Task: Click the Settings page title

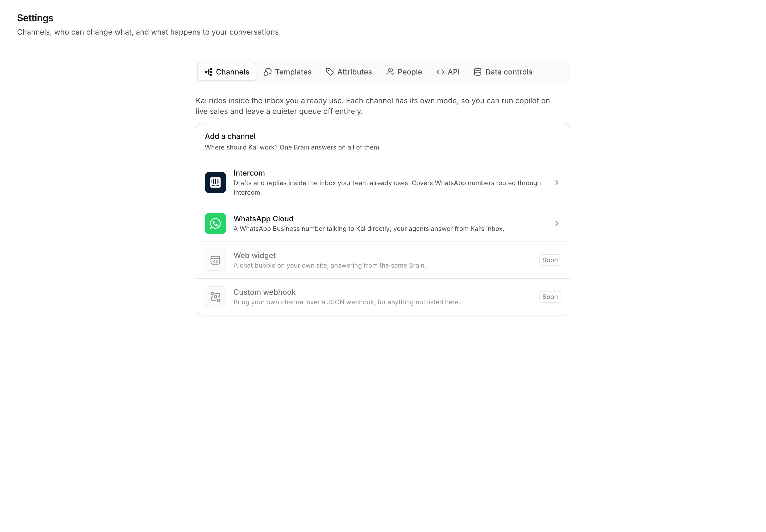Action: pos(35,18)
